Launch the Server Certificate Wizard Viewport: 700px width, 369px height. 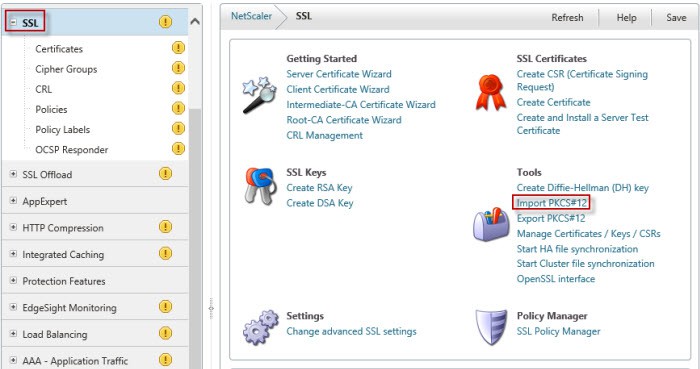[x=339, y=74]
